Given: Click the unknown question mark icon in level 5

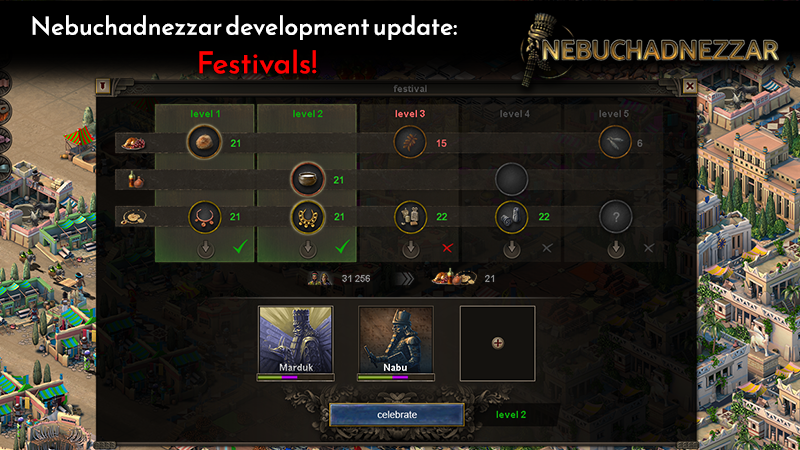Looking at the screenshot, I should pyautogui.click(x=615, y=217).
